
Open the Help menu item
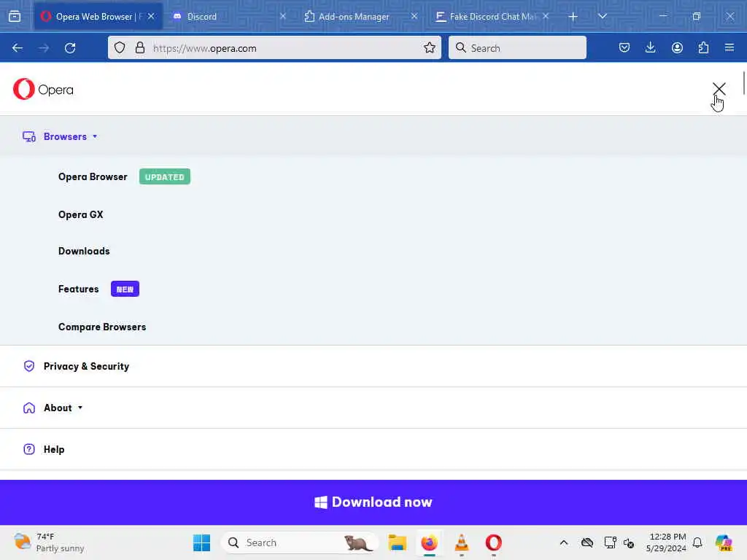click(x=54, y=449)
